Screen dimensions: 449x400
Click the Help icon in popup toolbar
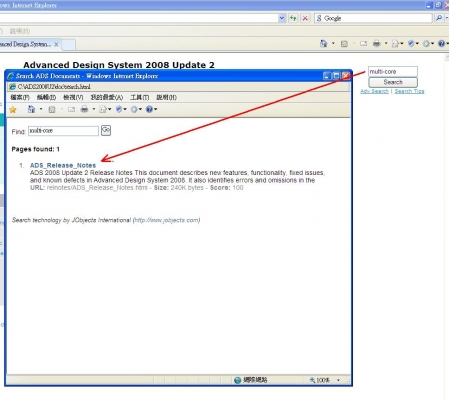[x=149, y=109]
